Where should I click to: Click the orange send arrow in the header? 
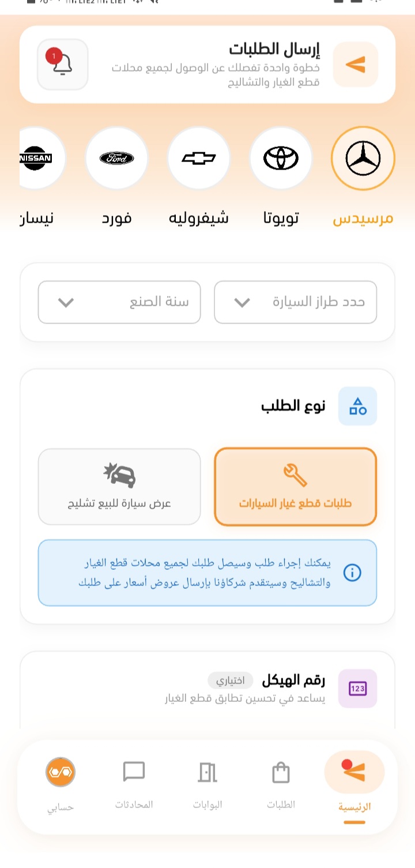click(355, 65)
